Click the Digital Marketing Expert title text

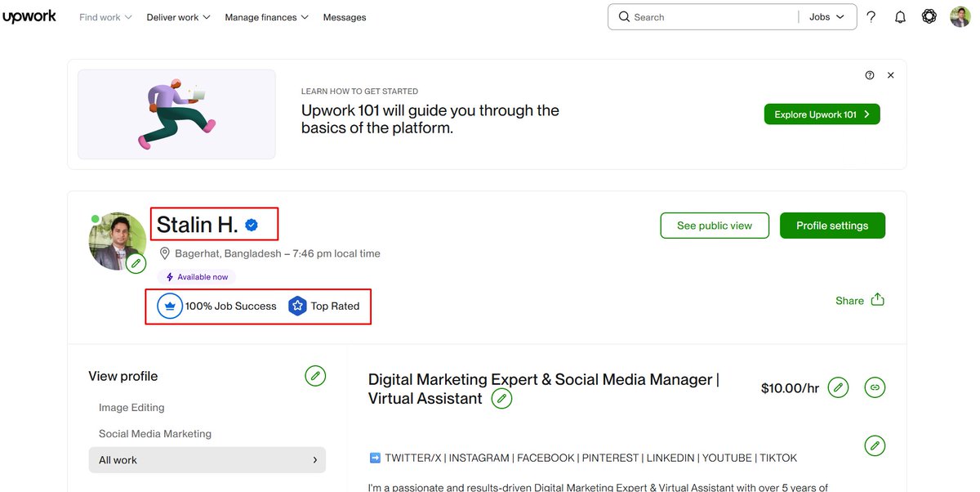pyautogui.click(x=544, y=389)
